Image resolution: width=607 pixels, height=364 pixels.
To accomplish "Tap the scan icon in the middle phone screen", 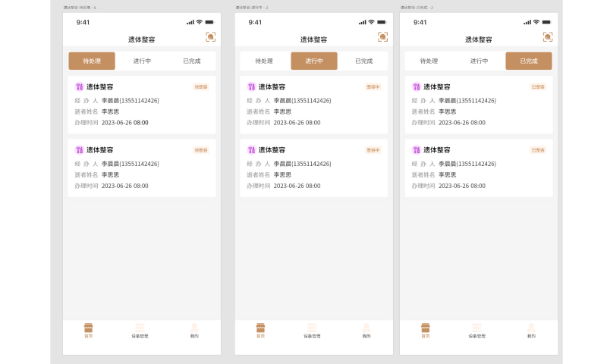I will [382, 37].
